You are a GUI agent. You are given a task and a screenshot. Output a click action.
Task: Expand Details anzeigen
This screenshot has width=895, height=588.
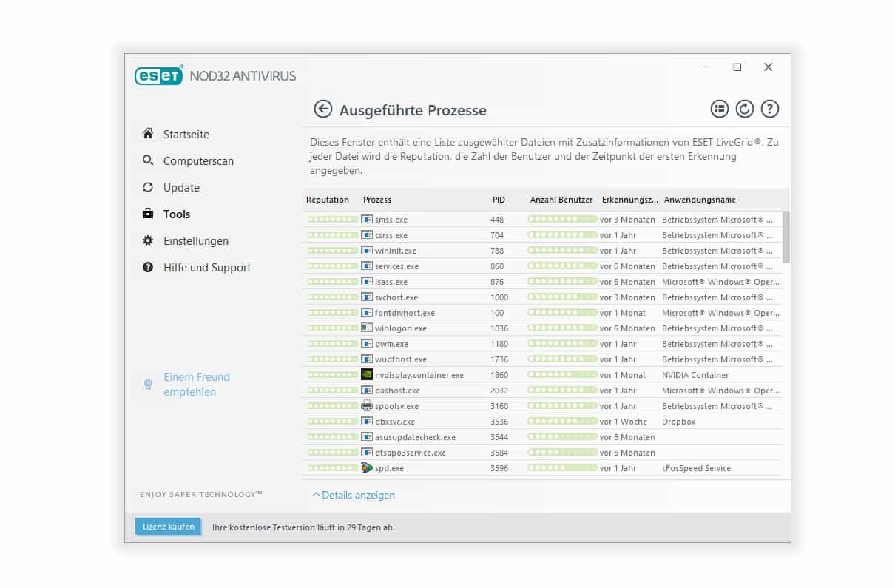tap(354, 495)
